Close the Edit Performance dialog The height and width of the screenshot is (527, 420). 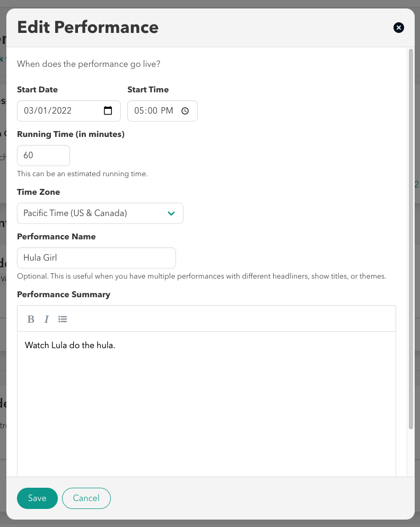(398, 28)
